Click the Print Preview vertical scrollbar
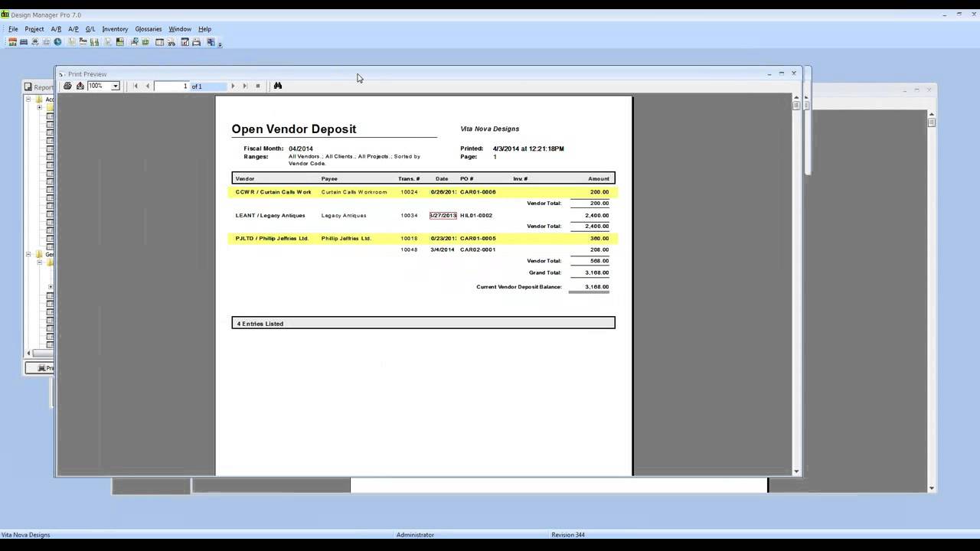Image resolution: width=980 pixels, height=551 pixels. 796,283
